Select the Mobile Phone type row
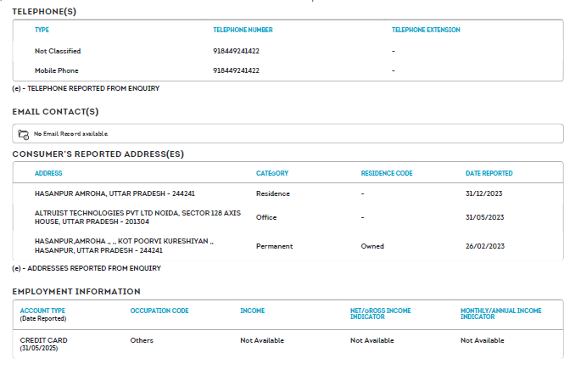Image resolution: width=581 pixels, height=392 pixels. pos(56,70)
